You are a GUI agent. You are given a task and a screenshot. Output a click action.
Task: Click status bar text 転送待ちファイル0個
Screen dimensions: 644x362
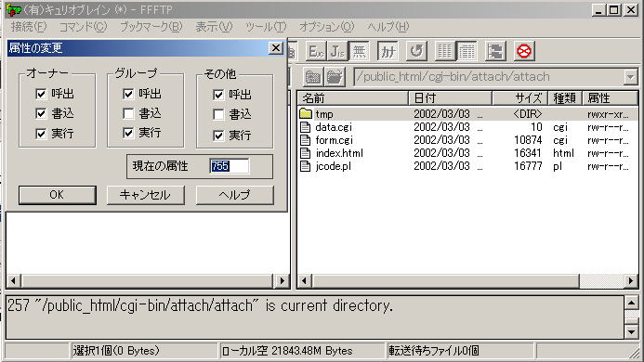pyautogui.click(x=434, y=351)
